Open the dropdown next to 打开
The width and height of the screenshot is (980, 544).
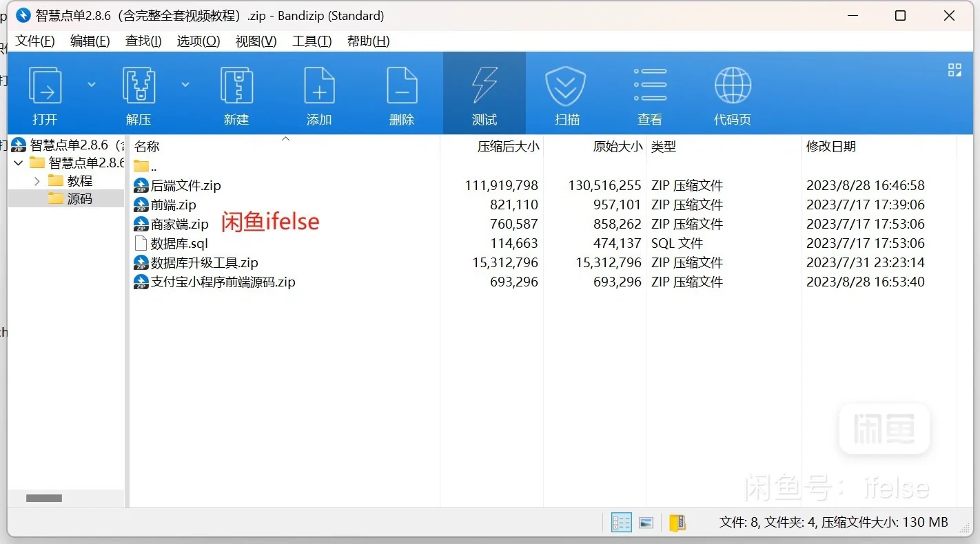(x=92, y=84)
